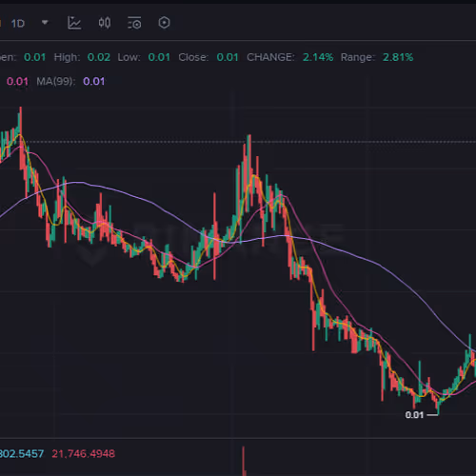Click the Range value 2.81%
Viewport: 476px width, 476px height.
[x=398, y=57]
